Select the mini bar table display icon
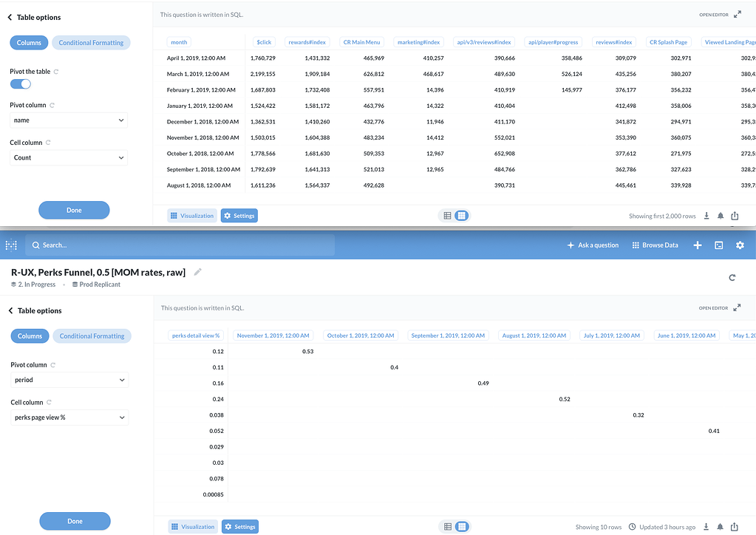This screenshot has height=535, width=756. [x=461, y=215]
